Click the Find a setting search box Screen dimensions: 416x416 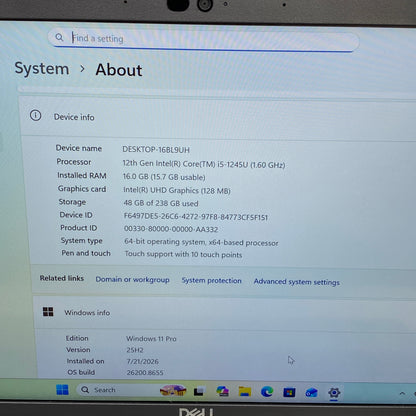(203, 40)
